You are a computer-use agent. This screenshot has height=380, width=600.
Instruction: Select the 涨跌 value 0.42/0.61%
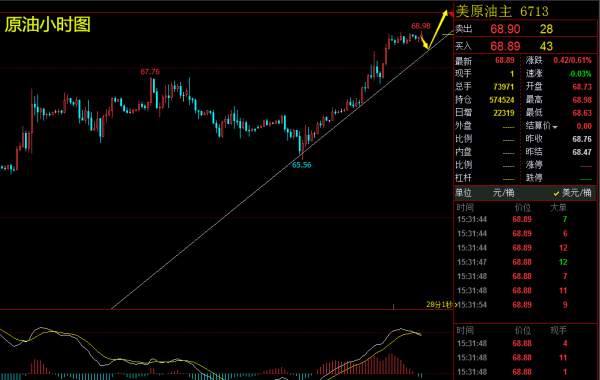click(572, 60)
